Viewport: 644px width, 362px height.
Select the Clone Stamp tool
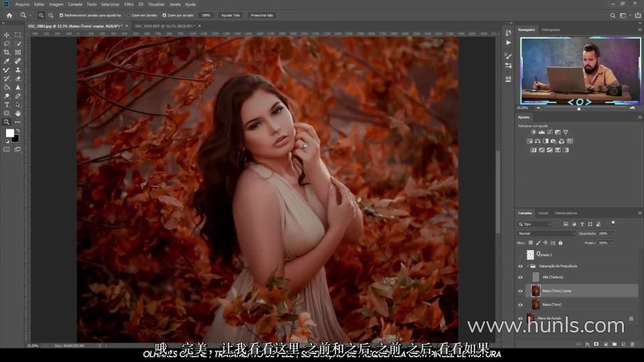click(17, 70)
